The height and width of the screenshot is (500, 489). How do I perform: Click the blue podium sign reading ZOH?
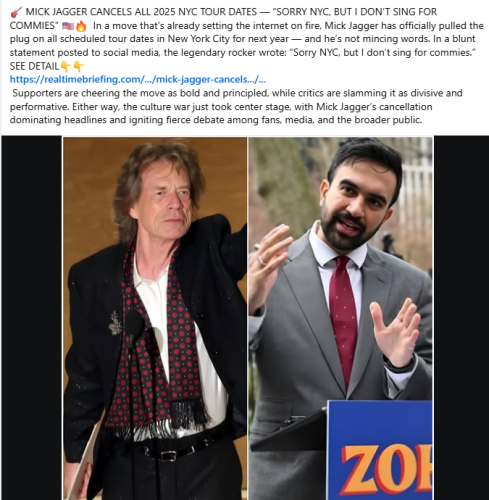(x=379, y=450)
